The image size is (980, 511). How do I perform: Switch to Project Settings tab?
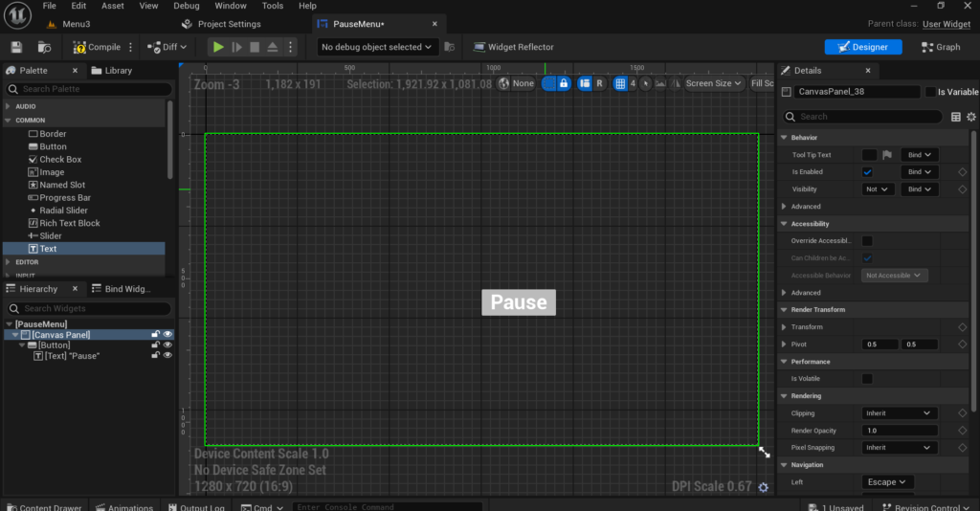point(222,24)
